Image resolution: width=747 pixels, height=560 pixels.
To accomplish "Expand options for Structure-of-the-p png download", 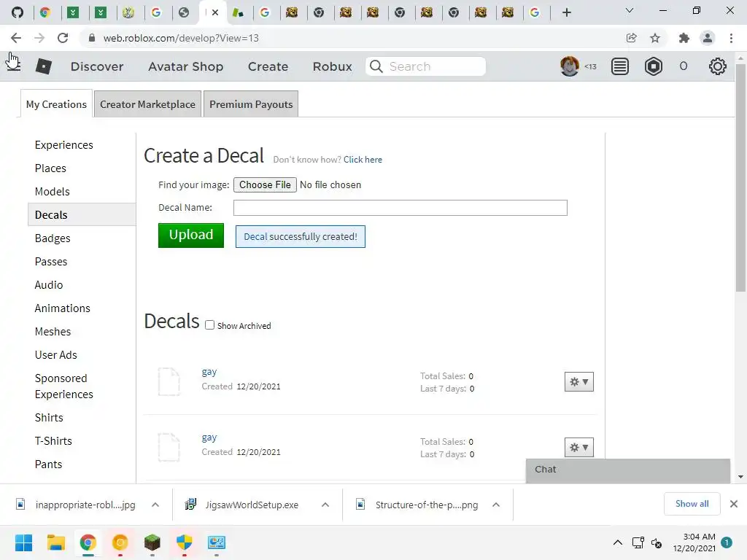I will 496,505.
